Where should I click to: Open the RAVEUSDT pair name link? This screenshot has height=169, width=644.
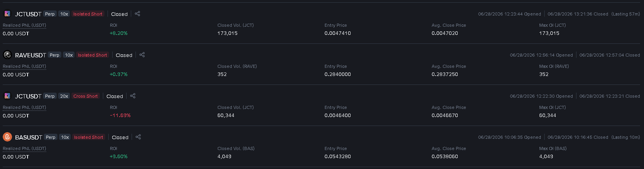31,55
